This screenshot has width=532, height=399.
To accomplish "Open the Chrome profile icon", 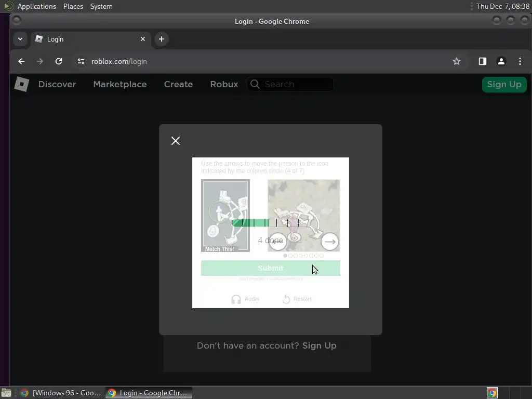I will [501, 61].
